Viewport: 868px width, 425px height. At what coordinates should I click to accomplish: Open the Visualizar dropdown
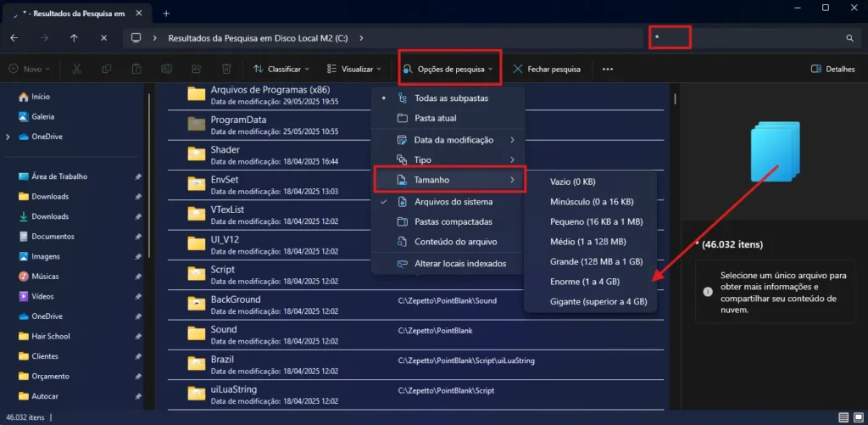tap(353, 70)
